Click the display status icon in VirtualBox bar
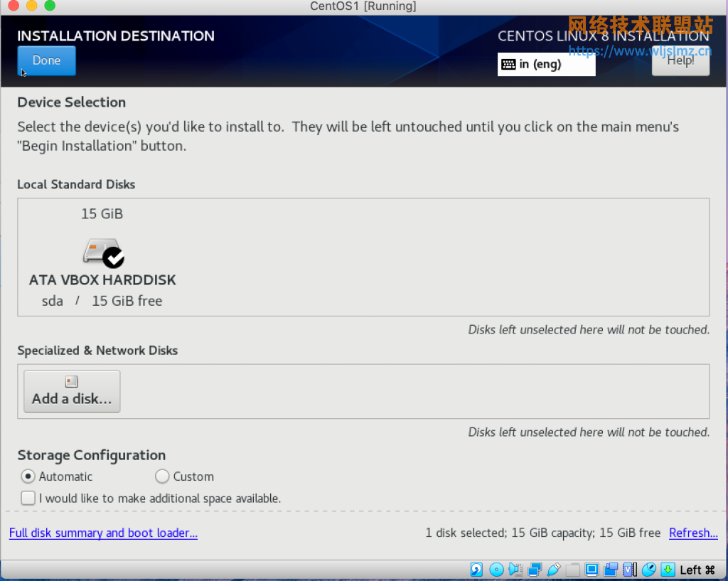The width and height of the screenshot is (728, 581). [591, 569]
